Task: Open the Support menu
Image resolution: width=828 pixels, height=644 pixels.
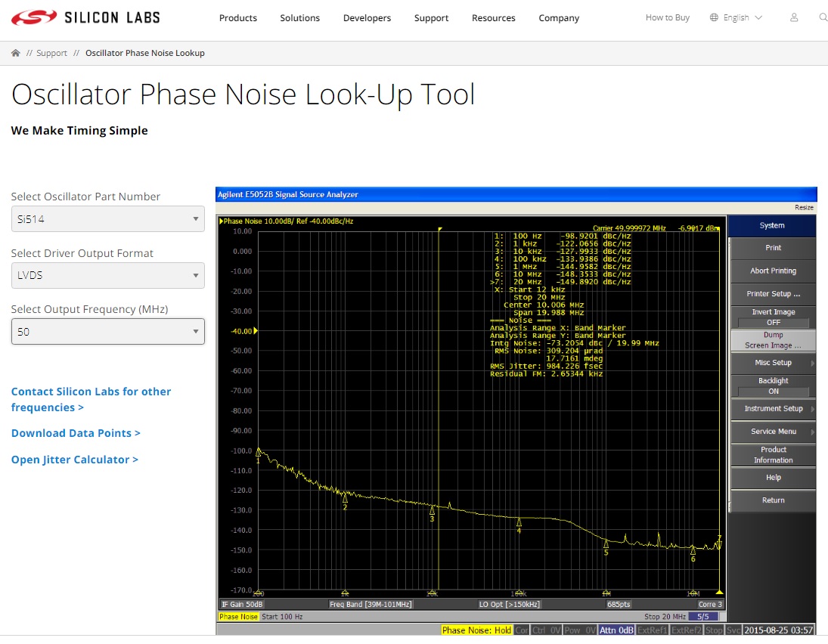Action: 432,18
